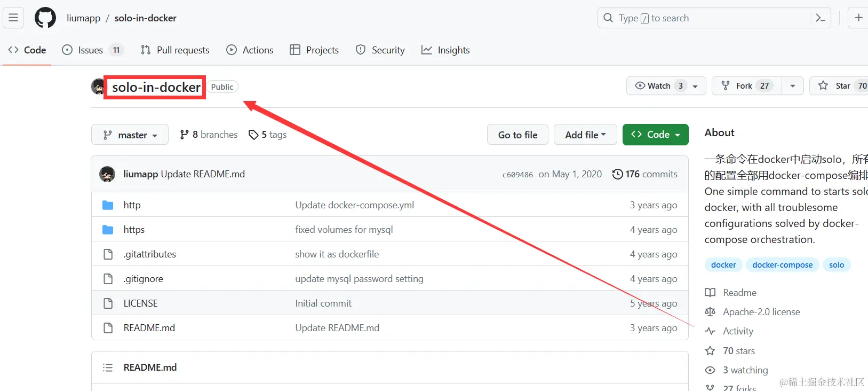
Task: Switch to the Code tab
Action: (x=27, y=50)
